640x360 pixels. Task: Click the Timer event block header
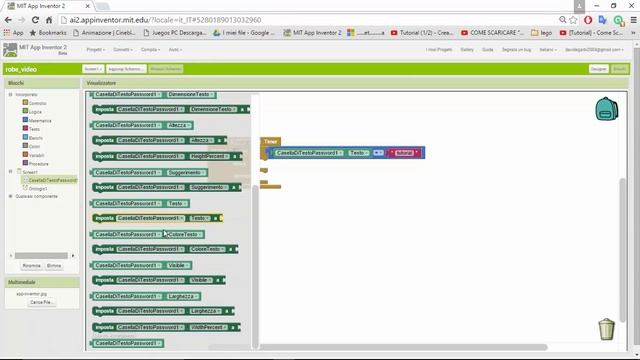(x=270, y=141)
